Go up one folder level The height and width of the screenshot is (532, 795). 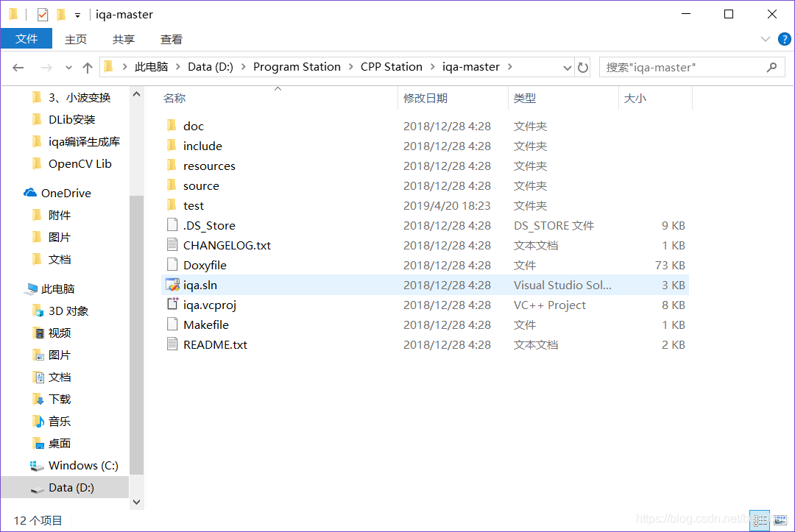87,68
